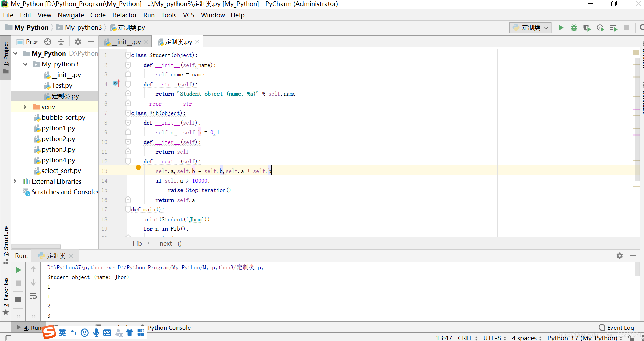The image size is (644, 341).
Task: Hide the Project tool window
Action: pyautogui.click(x=91, y=42)
